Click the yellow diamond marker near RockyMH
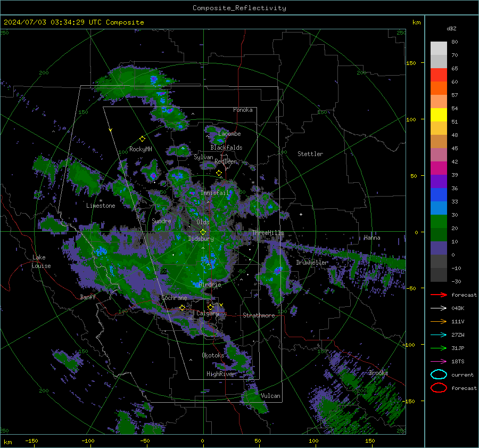The width and height of the screenshot is (479, 448). click(142, 139)
